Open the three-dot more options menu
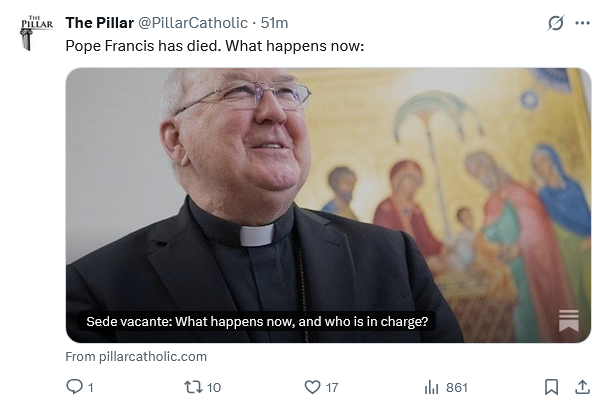609x408 pixels. point(584,23)
